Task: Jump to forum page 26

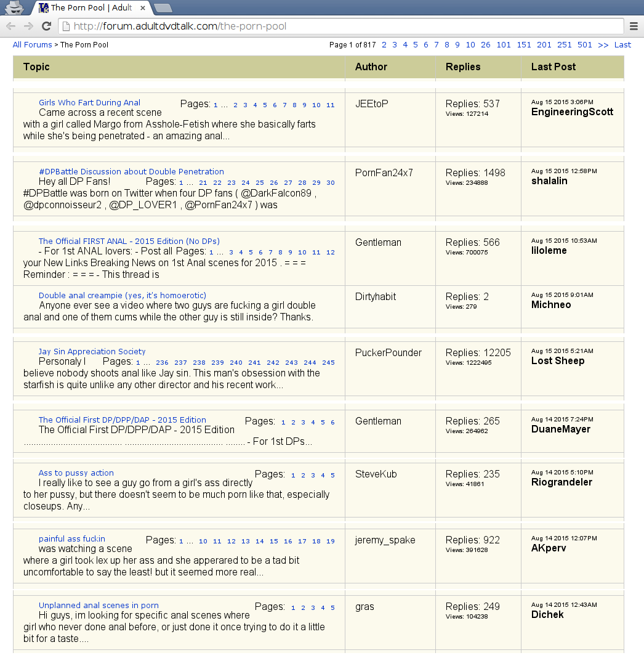Action: click(x=486, y=45)
